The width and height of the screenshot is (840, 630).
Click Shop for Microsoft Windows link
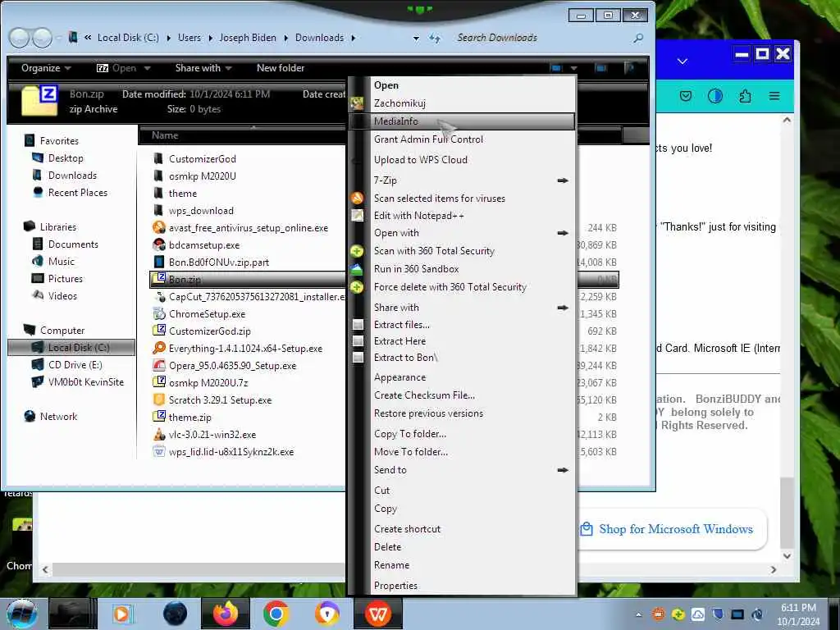(676, 529)
